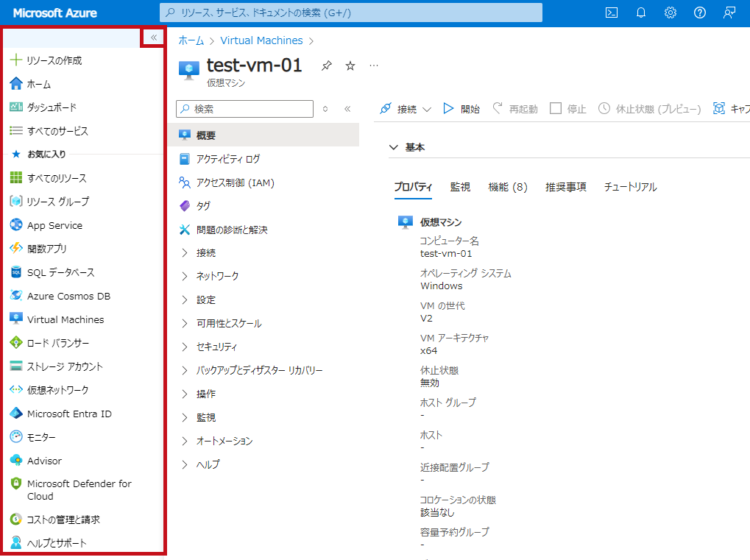
Task: Click the ホーム house icon in the sidebar
Action: tap(16, 84)
